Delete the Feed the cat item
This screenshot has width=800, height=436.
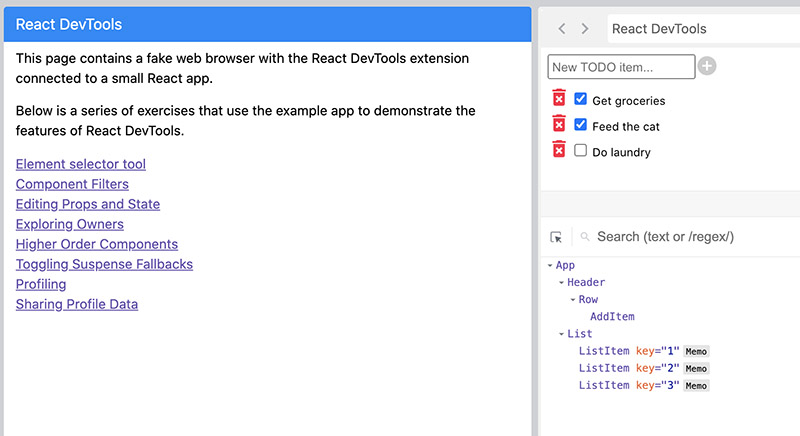(559, 123)
